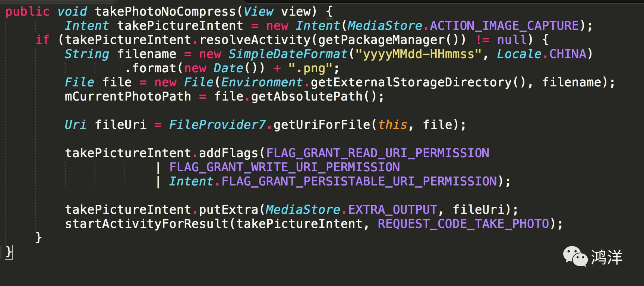Image resolution: width=644 pixels, height=286 pixels.
Task: Click the EXTRA_OUTPUT constant
Action: point(392,210)
